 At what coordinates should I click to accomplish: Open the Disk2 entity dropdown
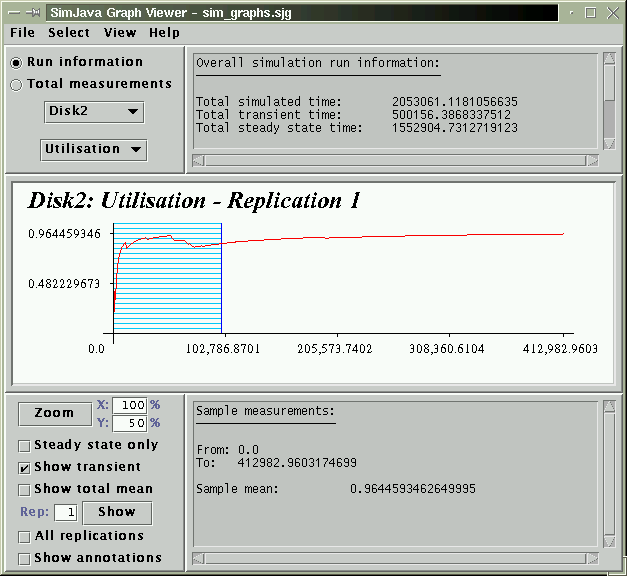coord(93,112)
